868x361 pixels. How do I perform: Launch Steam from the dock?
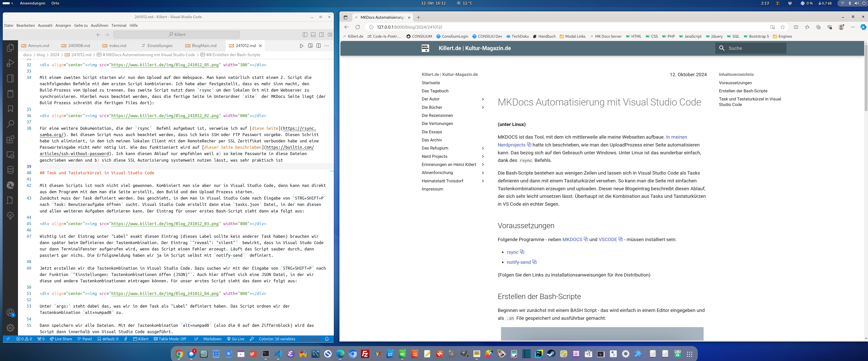tap(551, 354)
